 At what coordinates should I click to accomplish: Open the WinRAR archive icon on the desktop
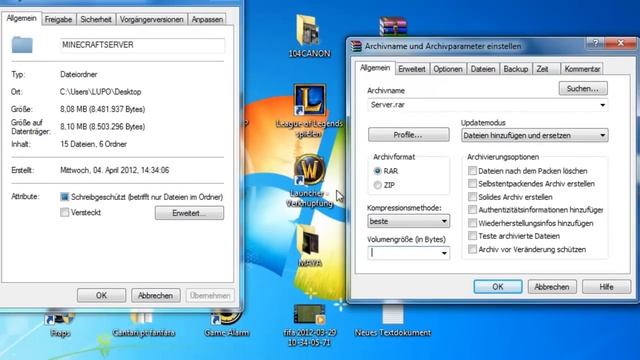[393, 26]
